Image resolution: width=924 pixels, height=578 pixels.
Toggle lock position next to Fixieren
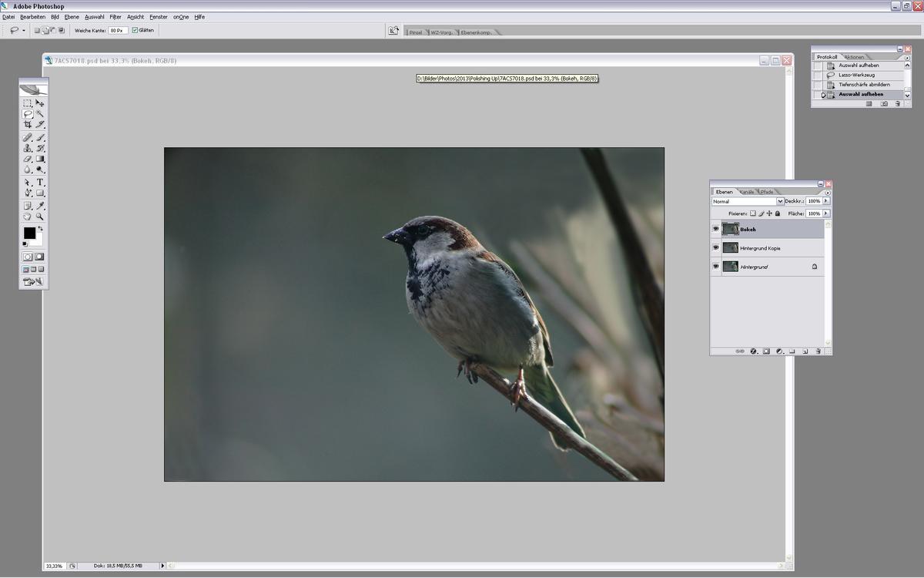tap(769, 213)
